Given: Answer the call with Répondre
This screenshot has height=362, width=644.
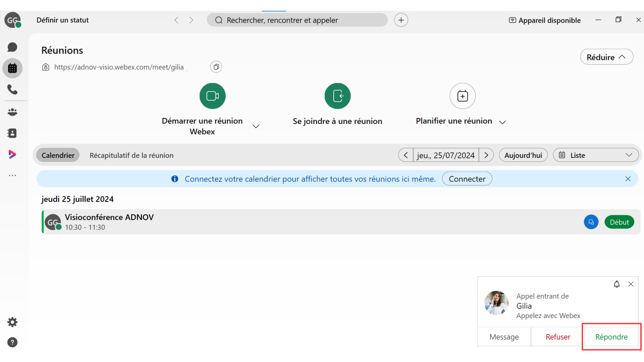Looking at the screenshot, I should pyautogui.click(x=611, y=337).
